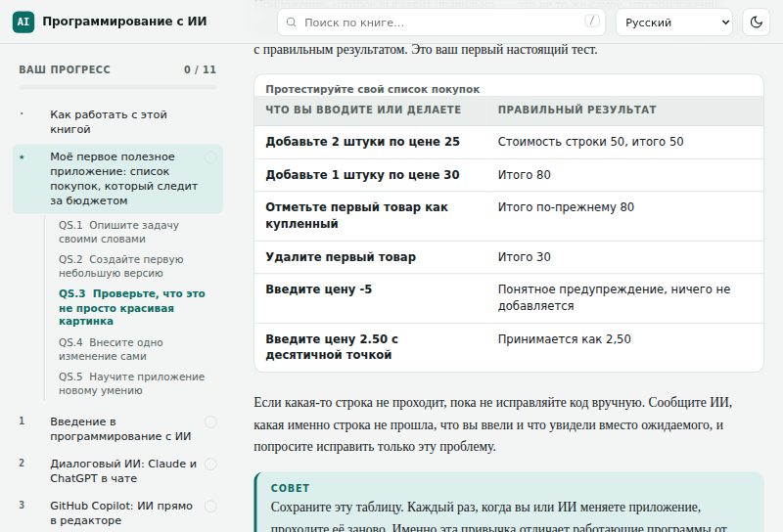Click result cell «Итого 30»
The height and width of the screenshot is (532, 783).
point(625,257)
